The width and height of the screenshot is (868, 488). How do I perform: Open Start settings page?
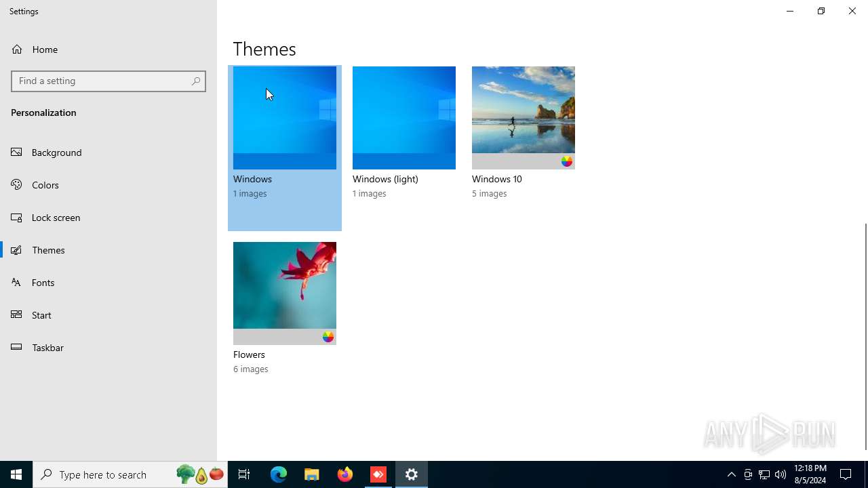point(108,315)
